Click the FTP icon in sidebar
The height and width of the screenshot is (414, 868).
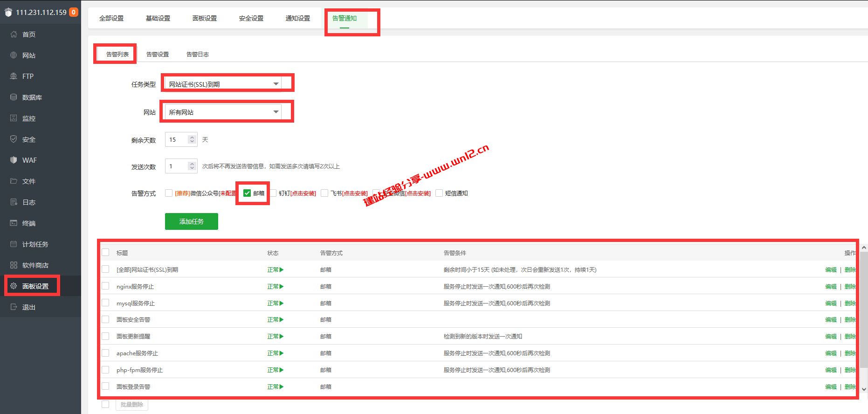pyautogui.click(x=14, y=76)
